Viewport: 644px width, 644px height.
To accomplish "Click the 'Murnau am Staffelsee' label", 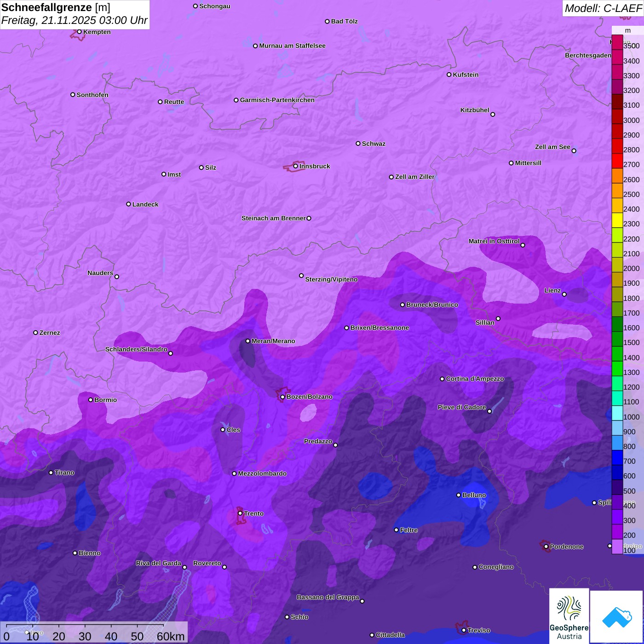I will click(293, 46).
